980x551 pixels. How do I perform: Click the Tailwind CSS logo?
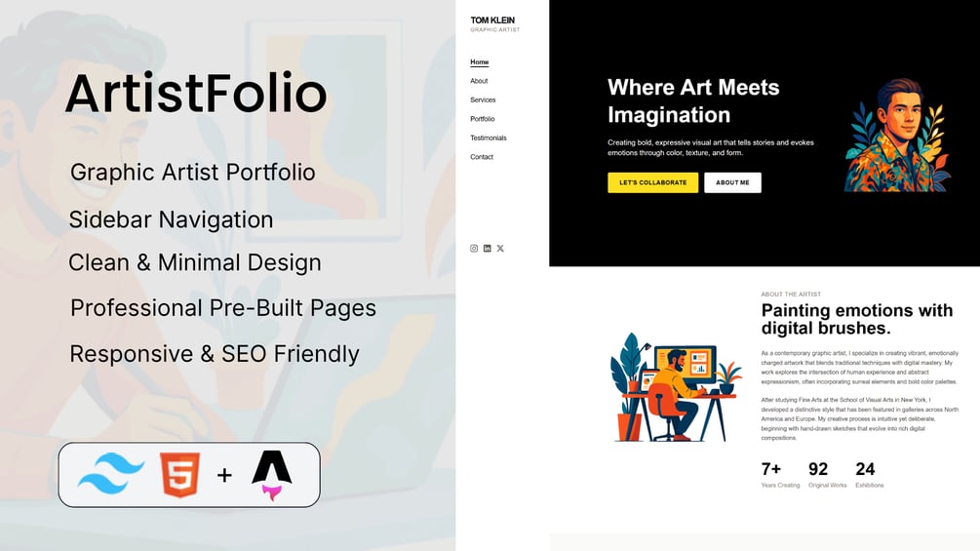pos(111,474)
